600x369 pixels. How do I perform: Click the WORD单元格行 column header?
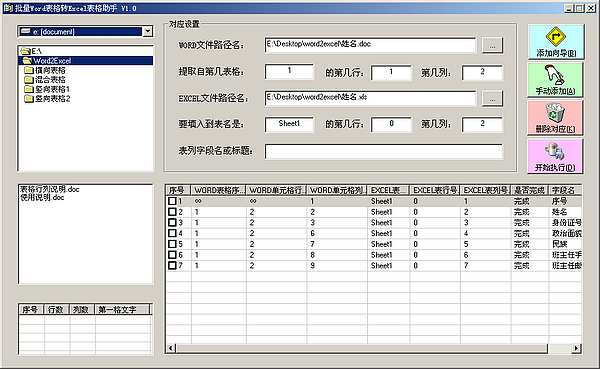pos(276,190)
